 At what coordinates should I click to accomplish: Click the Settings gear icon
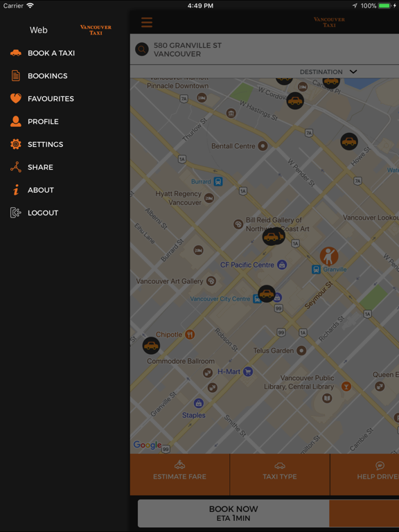pos(16,144)
